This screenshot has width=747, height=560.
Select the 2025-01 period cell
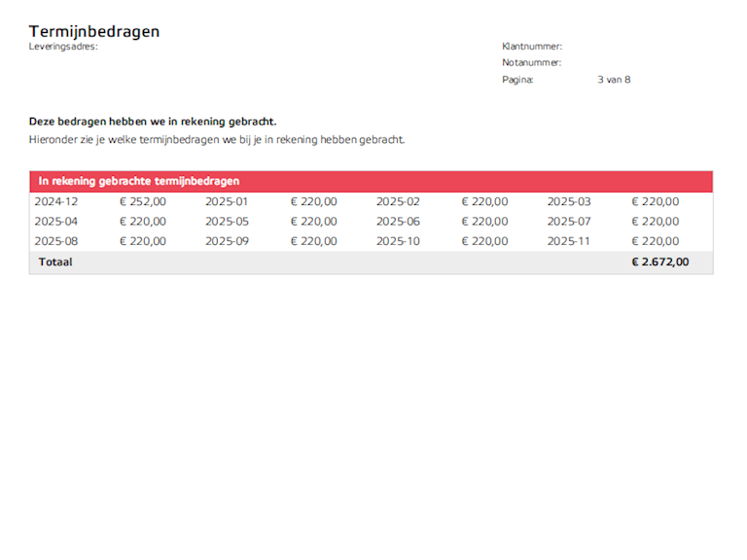[227, 202]
